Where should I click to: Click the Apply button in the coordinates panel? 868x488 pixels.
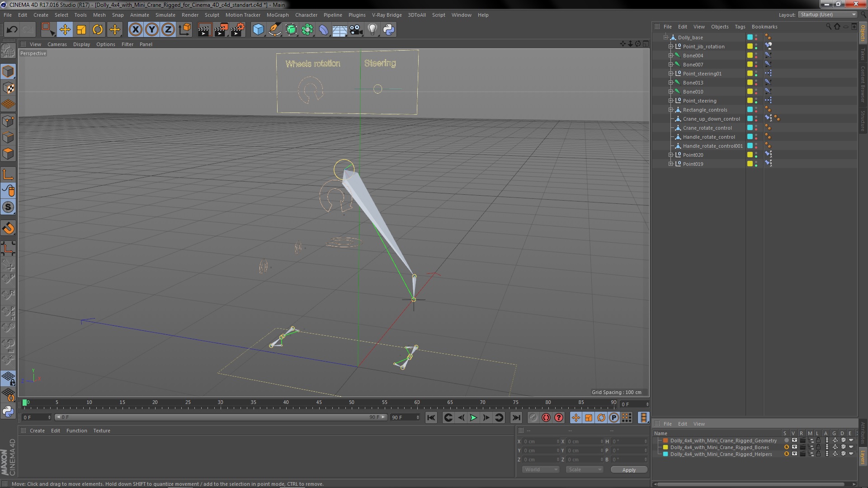click(x=628, y=470)
